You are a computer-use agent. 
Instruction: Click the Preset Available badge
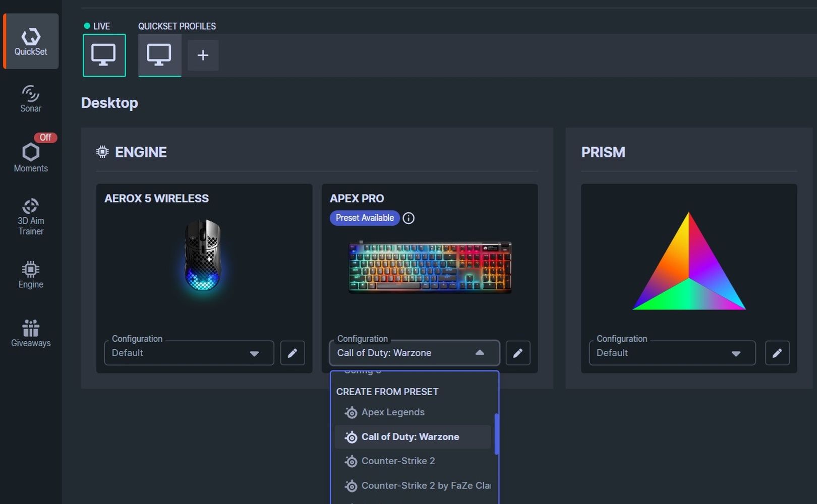coord(365,218)
